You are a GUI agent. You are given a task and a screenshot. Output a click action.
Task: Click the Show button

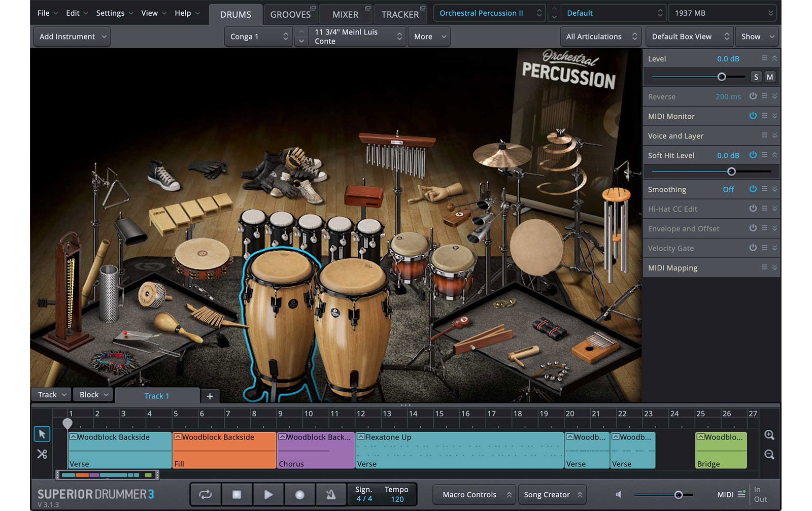pyautogui.click(x=757, y=37)
